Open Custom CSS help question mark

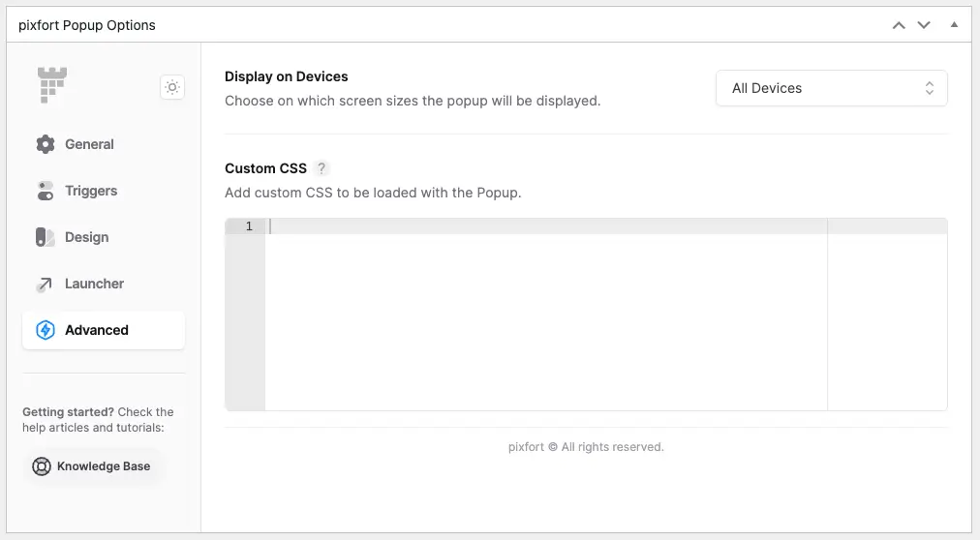pos(322,168)
